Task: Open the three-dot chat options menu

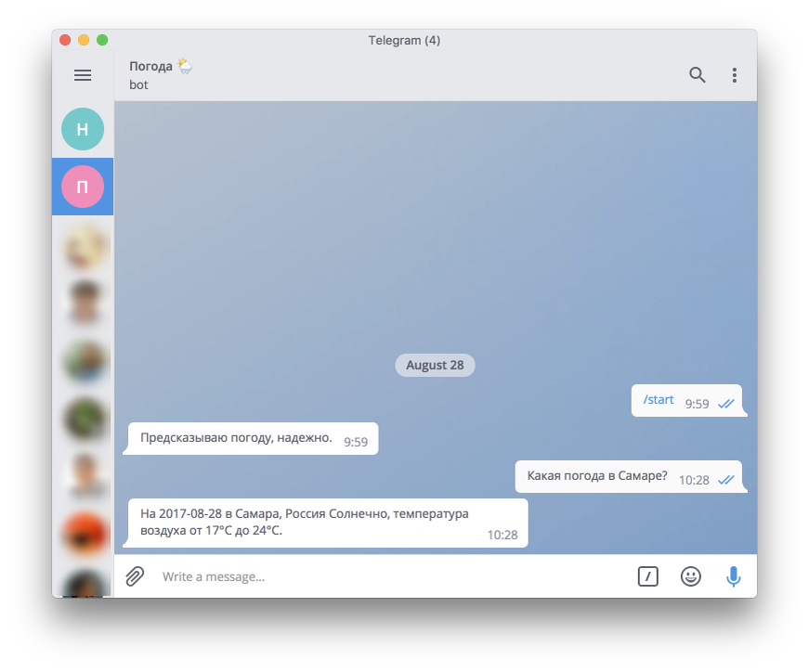Action: click(x=734, y=75)
